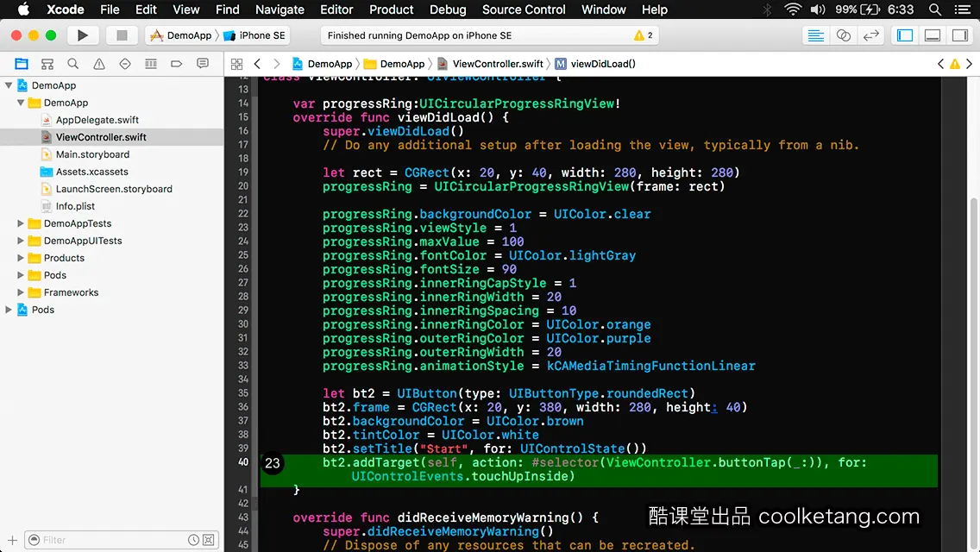Open the Product menu
The image size is (980, 552).
[392, 9]
